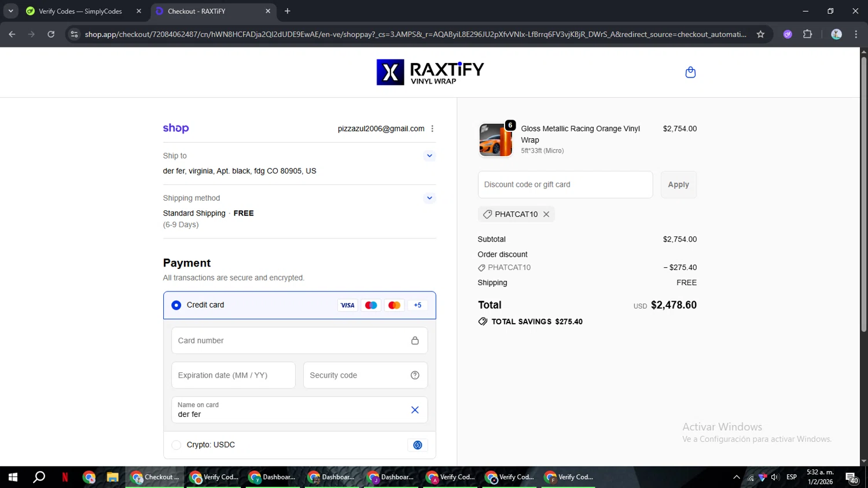This screenshot has height=488, width=868.
Task: Click the Name on card field
Action: click(300, 410)
